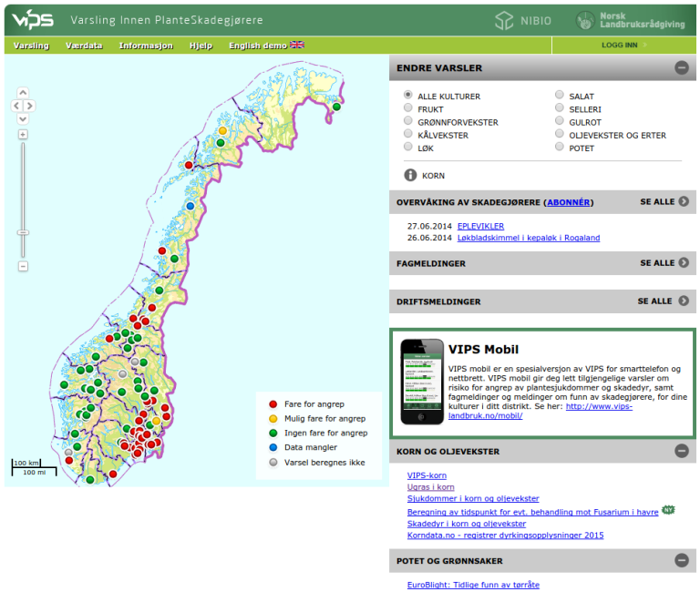Click the grey Varsel beregnes ikke legend dot
The height and width of the screenshot is (592, 700).
coord(273,463)
